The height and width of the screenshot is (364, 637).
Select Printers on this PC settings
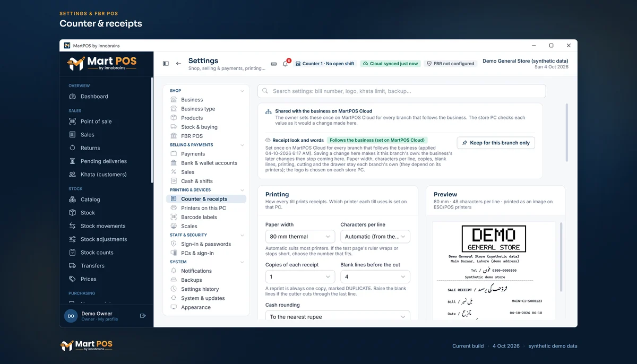pyautogui.click(x=206, y=208)
